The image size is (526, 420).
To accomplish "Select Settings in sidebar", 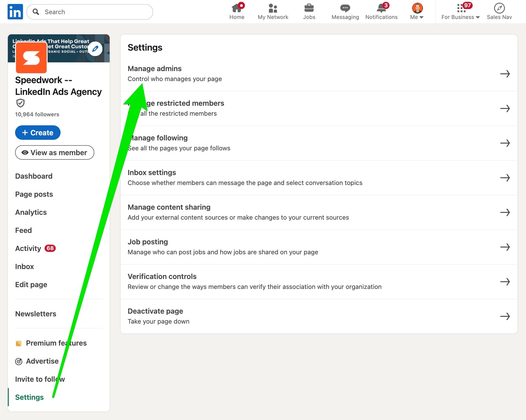I will 29,397.
